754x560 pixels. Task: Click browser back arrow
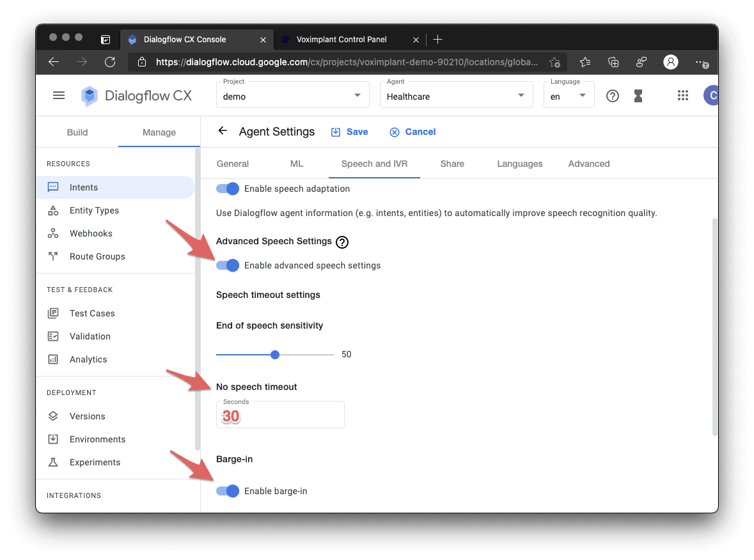pyautogui.click(x=54, y=62)
